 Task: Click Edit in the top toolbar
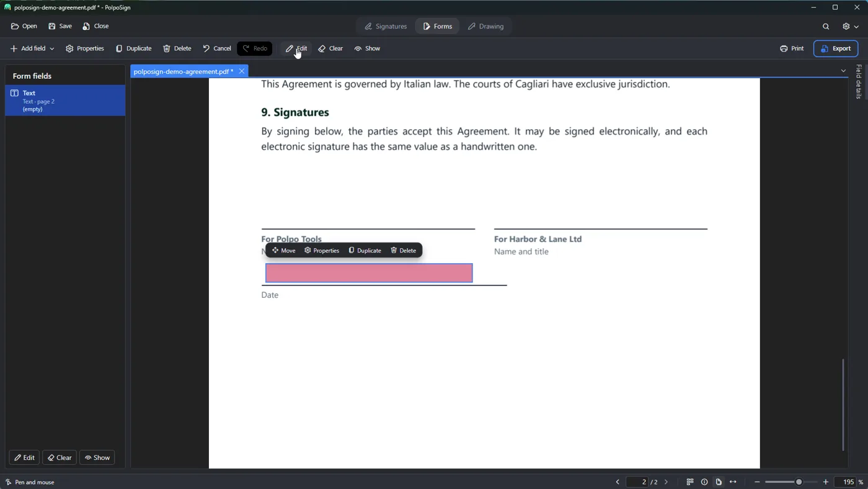click(x=296, y=48)
